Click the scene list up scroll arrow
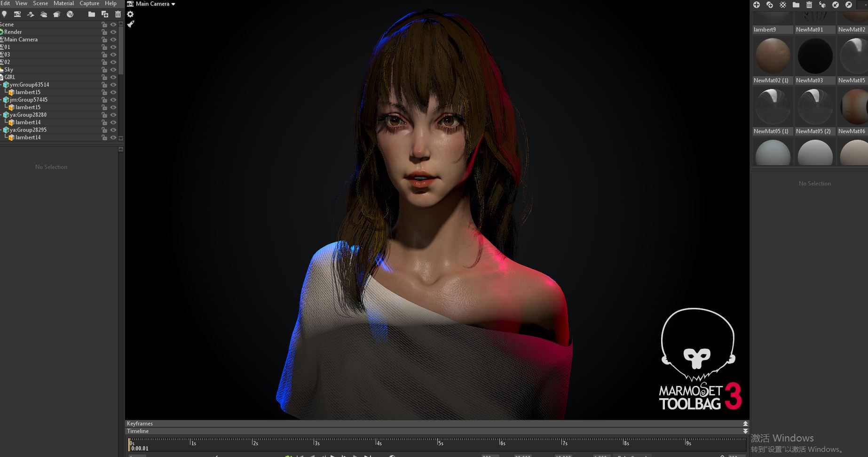The width and height of the screenshot is (868, 457). tap(121, 24)
